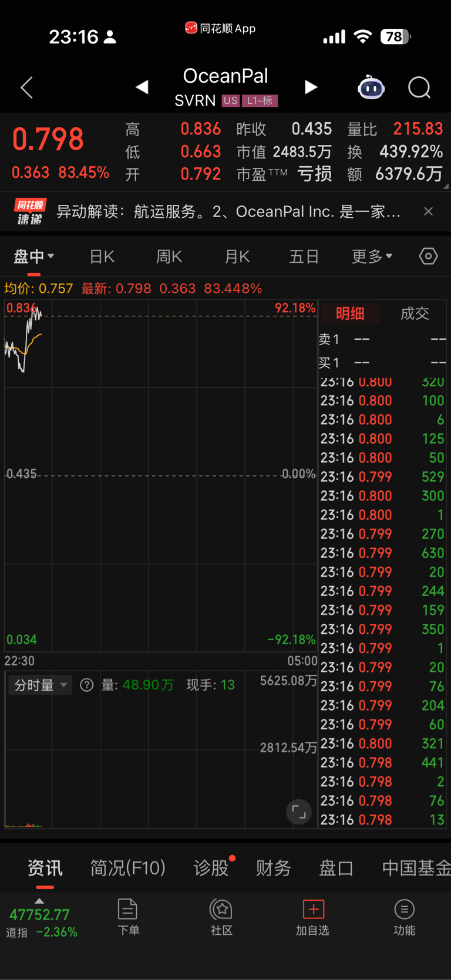
Task: Open the 社区 community icon
Action: click(x=221, y=917)
